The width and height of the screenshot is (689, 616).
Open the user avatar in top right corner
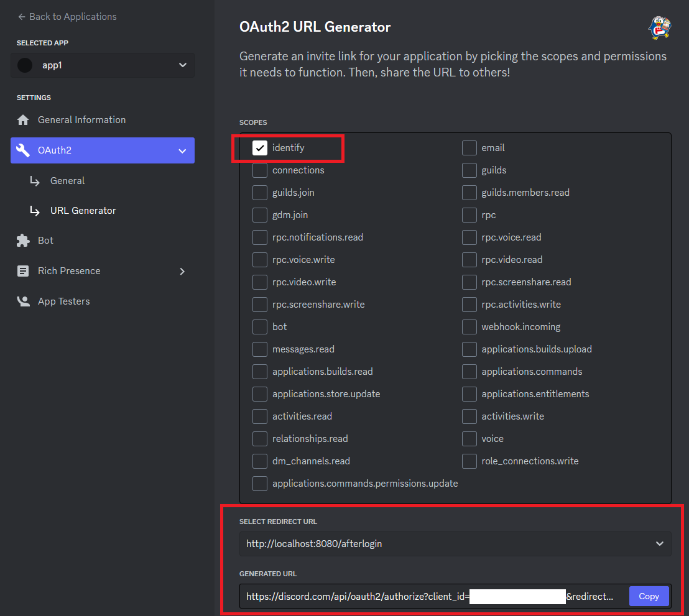660,27
